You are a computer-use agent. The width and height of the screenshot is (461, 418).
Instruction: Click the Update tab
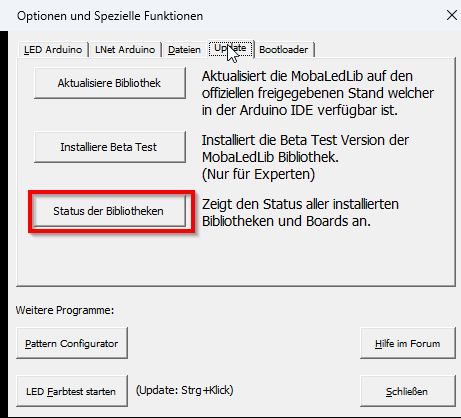click(x=230, y=49)
